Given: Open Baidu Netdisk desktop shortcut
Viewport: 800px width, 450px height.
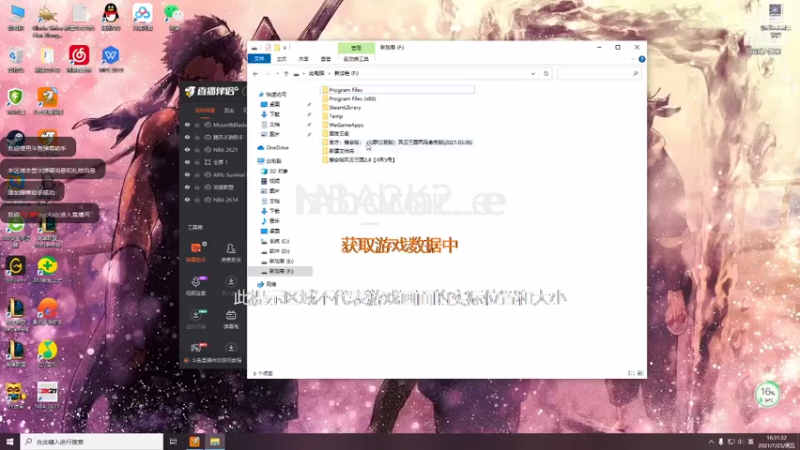Looking at the screenshot, I should tap(142, 17).
